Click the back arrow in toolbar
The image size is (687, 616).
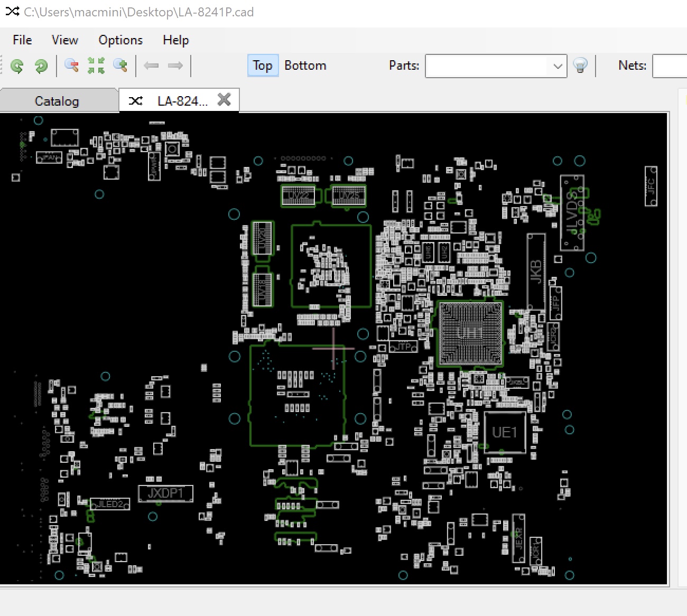point(152,66)
